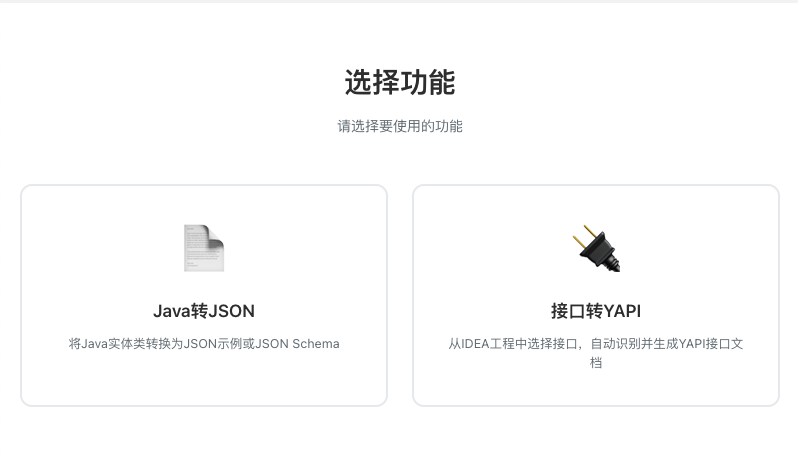
Task: Click the word Java in the Java转JSON title
Action: (x=172, y=311)
